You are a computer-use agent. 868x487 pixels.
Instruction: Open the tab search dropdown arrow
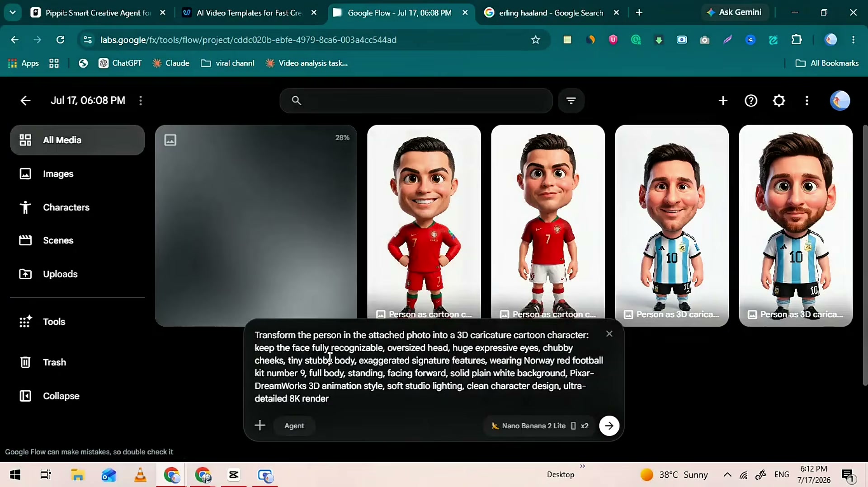(x=13, y=13)
